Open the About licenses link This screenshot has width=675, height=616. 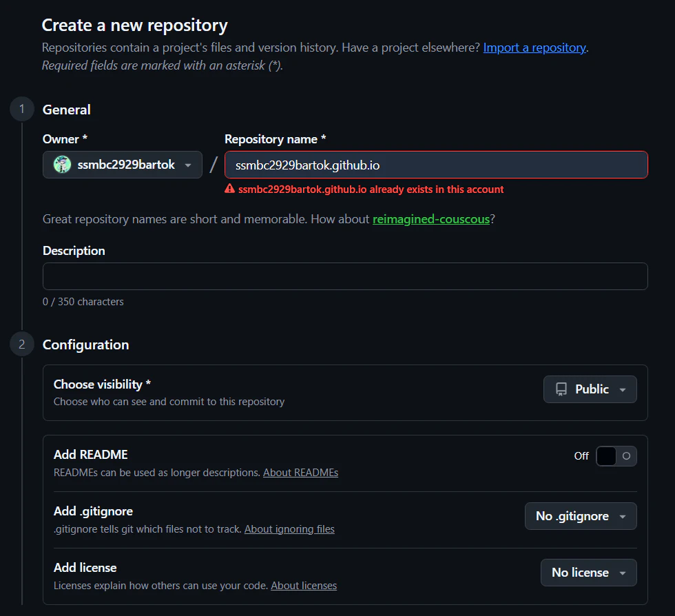304,586
